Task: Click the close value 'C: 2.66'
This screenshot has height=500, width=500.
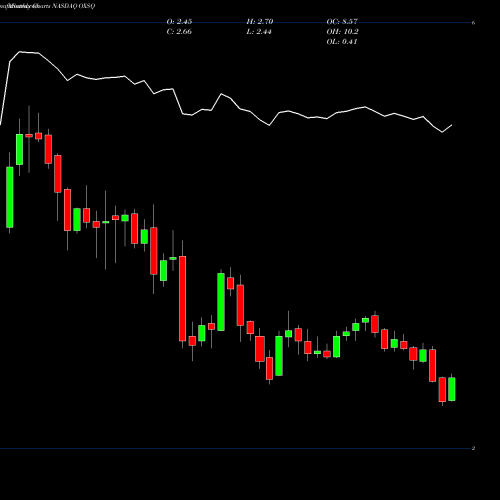Action: [x=179, y=31]
